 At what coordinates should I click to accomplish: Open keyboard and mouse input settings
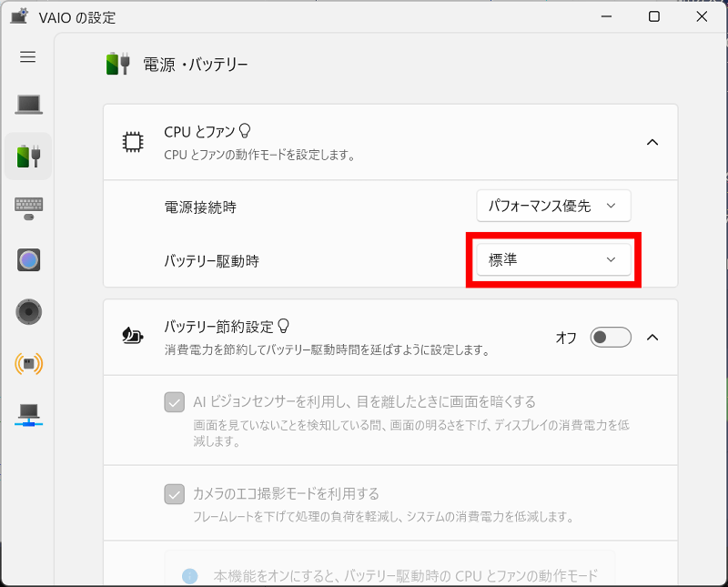click(28, 208)
